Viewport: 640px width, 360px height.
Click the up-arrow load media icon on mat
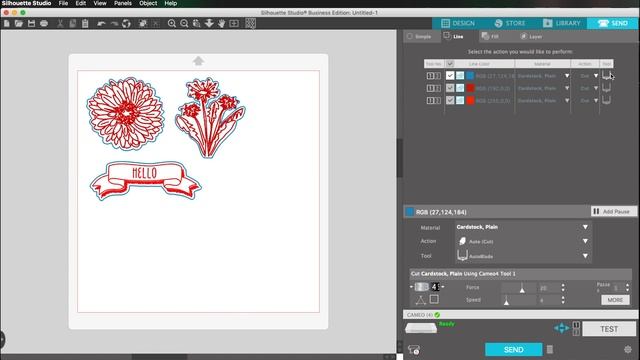pyautogui.click(x=198, y=61)
